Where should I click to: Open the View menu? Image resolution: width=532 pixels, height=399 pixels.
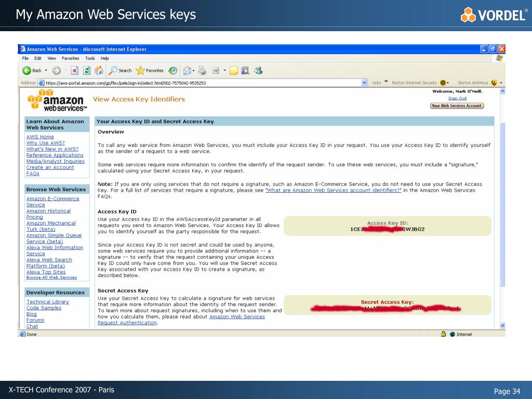point(51,58)
